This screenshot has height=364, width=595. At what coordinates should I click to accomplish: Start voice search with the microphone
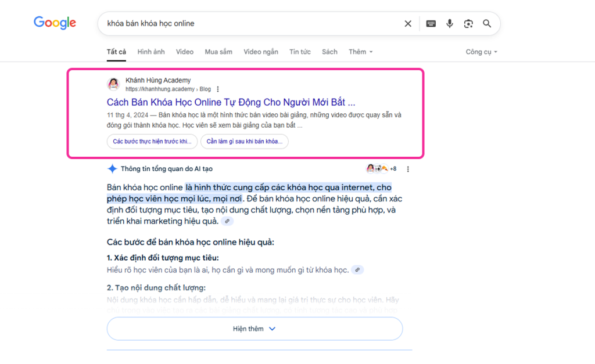pos(450,23)
